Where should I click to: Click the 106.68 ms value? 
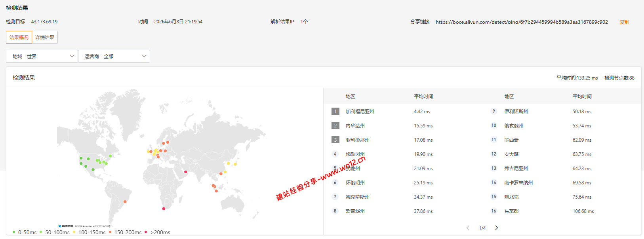click(x=583, y=211)
